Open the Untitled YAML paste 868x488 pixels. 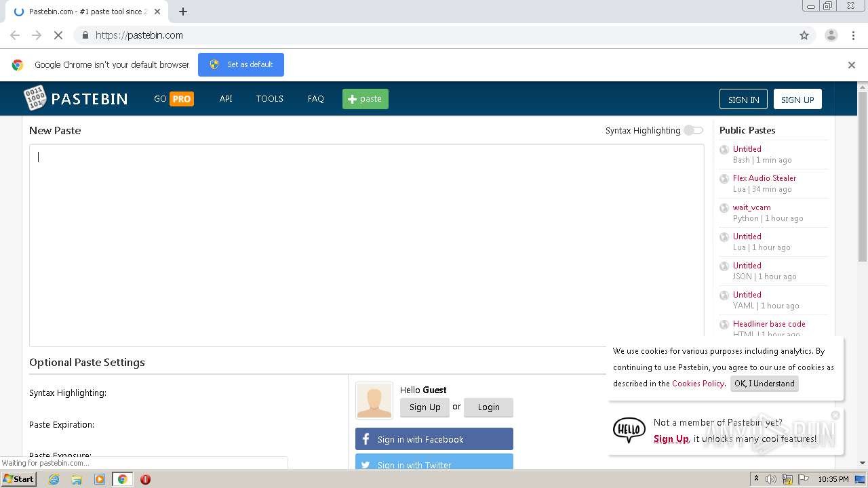[x=747, y=295]
